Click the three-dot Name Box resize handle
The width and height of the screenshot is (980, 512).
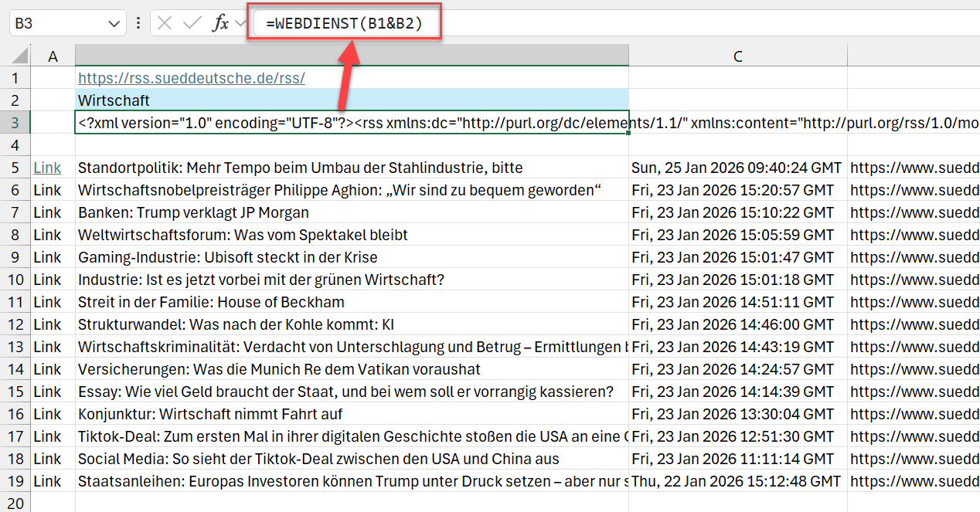[138, 23]
